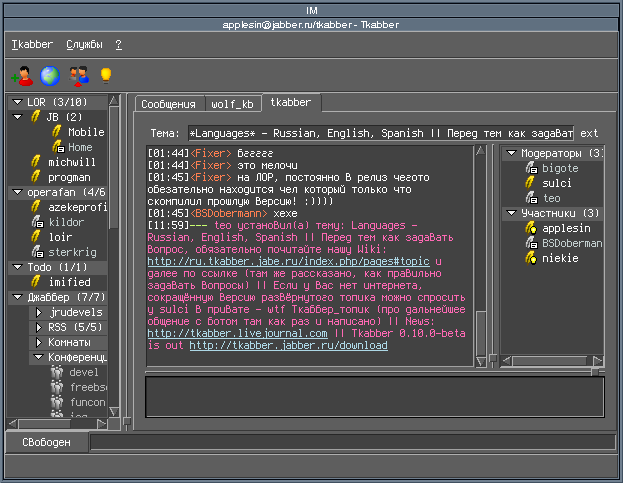Select participant niekie in the conference list

pyautogui.click(x=561, y=258)
